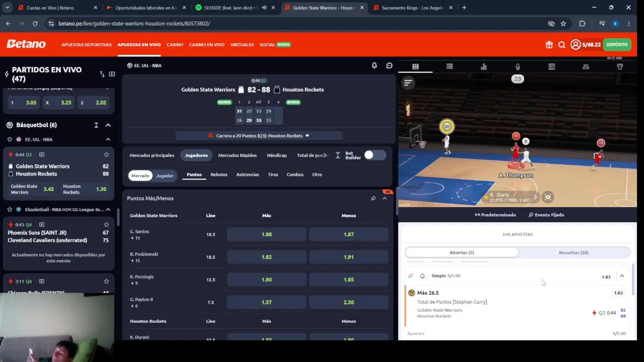Open SOCIAL menu item
The height and width of the screenshot is (362, 644).
[x=275, y=45]
